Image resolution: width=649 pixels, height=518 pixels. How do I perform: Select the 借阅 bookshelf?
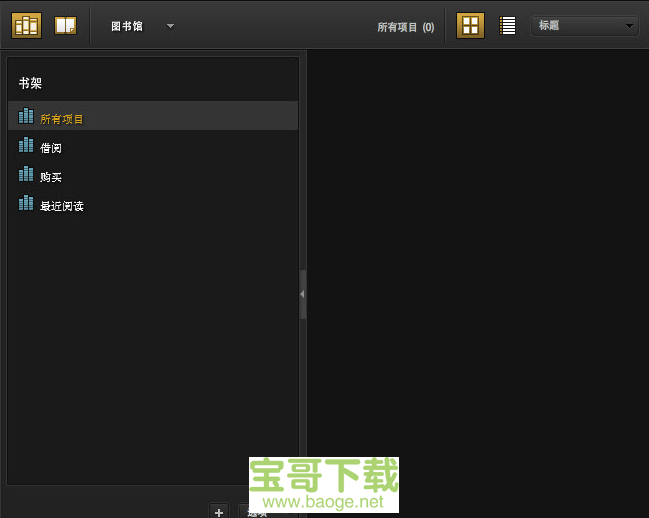pos(51,148)
